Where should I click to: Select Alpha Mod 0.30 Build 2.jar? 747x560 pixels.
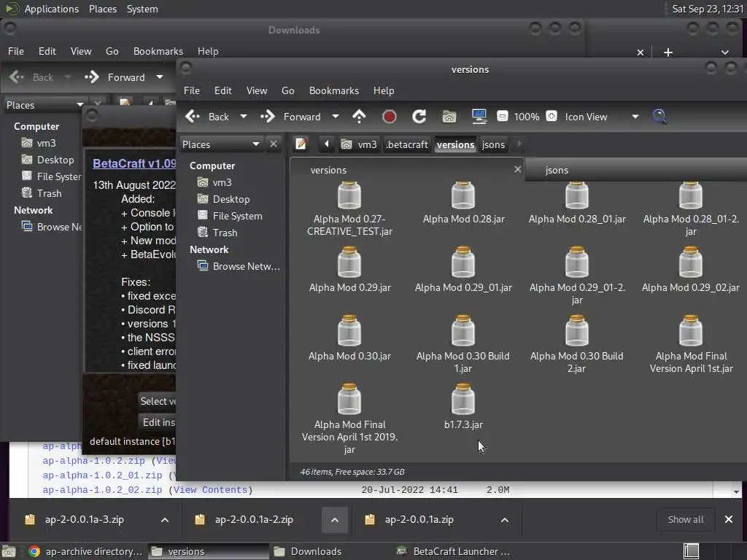coord(576,344)
